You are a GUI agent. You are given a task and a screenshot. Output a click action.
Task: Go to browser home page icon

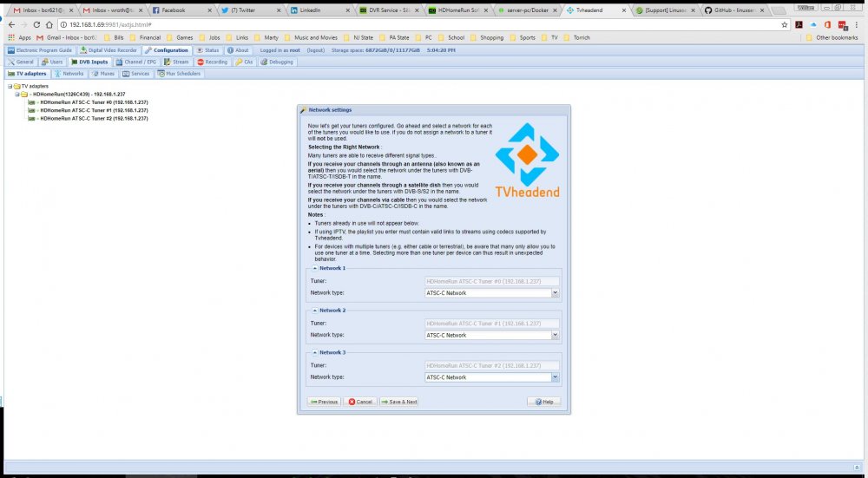click(x=49, y=25)
